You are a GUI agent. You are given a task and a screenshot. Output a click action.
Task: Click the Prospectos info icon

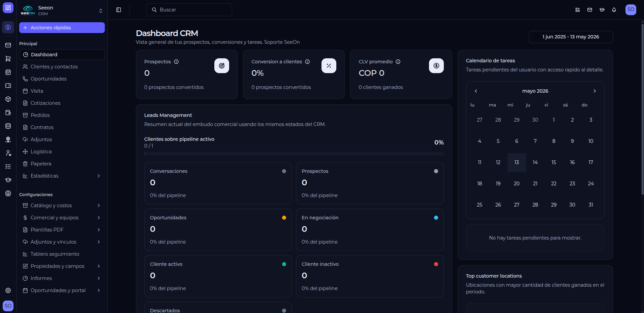click(176, 62)
